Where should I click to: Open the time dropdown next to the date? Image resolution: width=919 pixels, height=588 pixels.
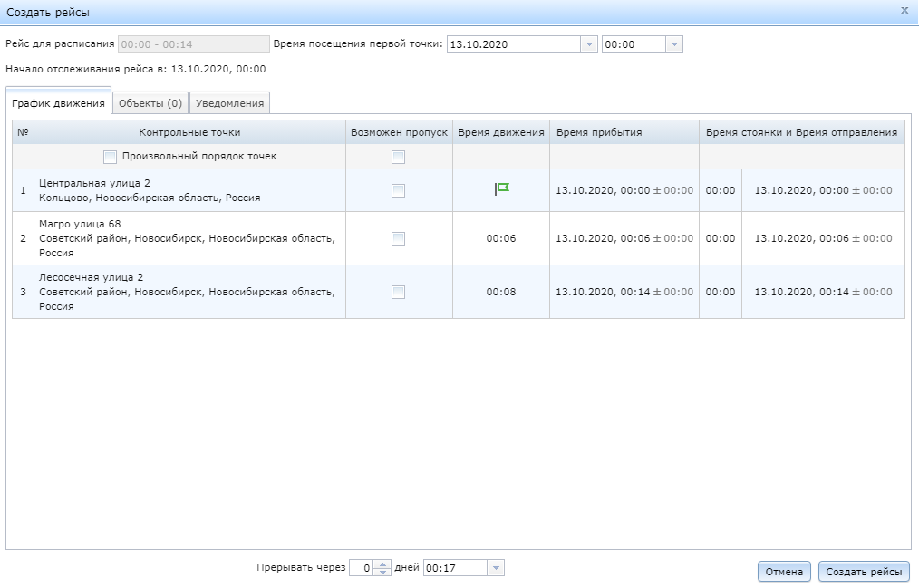click(x=673, y=43)
